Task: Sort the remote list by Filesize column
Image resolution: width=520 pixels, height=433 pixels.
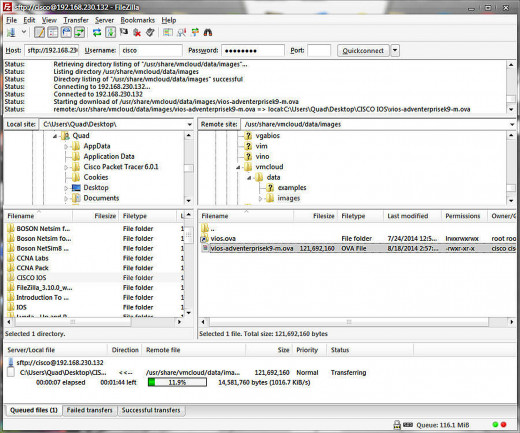Action: coord(315,216)
